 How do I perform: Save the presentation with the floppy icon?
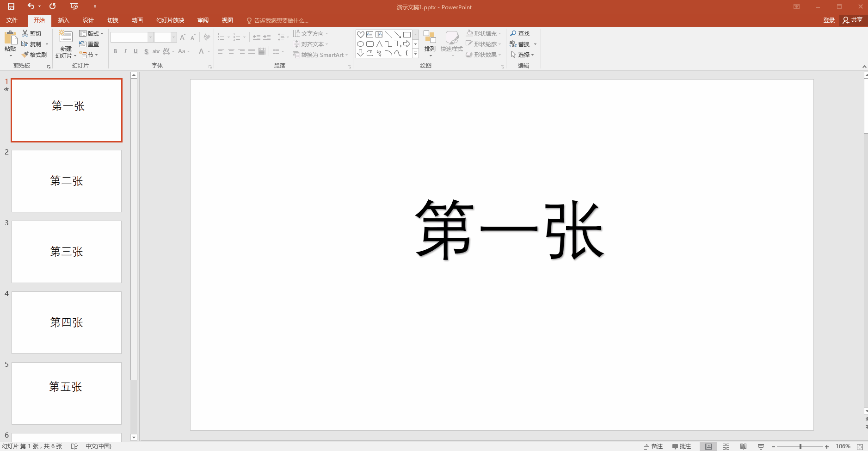[x=11, y=6]
